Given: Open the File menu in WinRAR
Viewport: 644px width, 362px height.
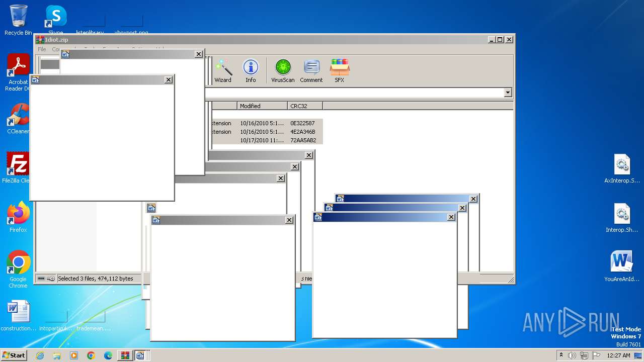Looking at the screenshot, I should click(42, 49).
